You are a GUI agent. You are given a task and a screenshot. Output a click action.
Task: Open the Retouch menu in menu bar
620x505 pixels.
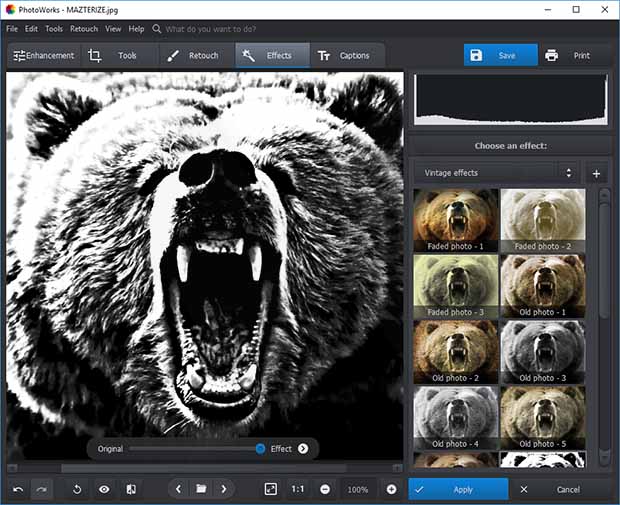84,29
